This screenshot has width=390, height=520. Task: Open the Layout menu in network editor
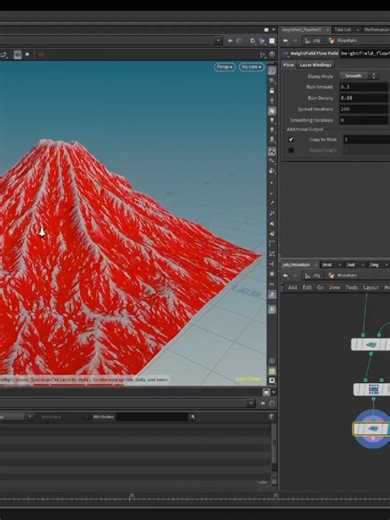pyautogui.click(x=371, y=287)
